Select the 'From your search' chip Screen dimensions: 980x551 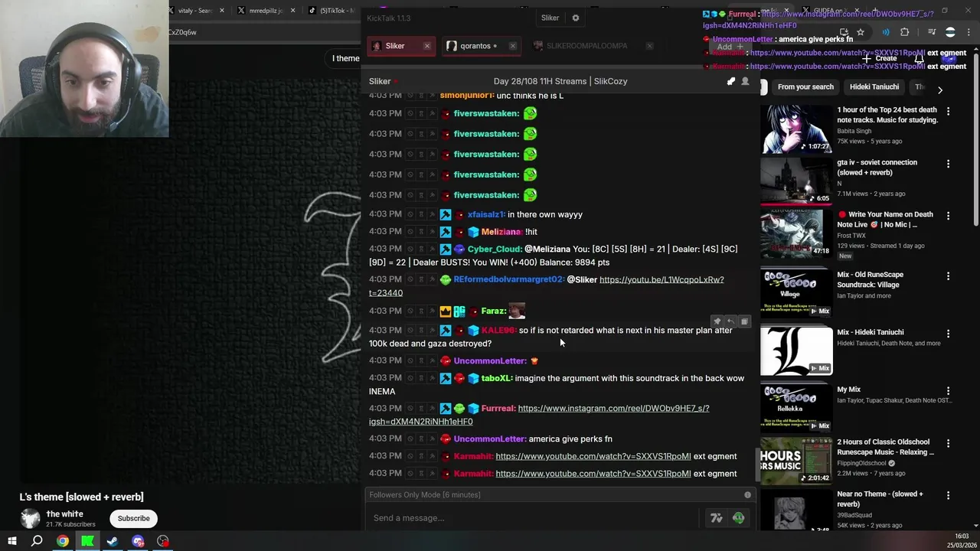tap(805, 87)
